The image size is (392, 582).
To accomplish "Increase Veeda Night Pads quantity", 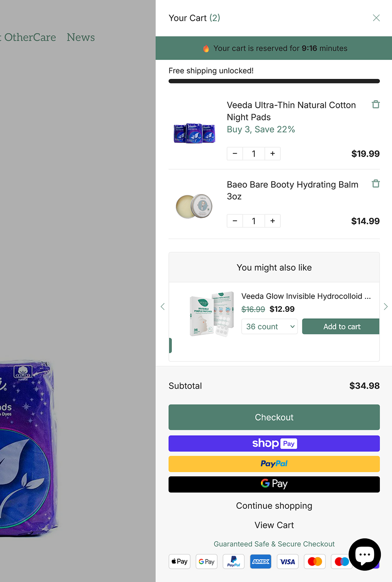I will pyautogui.click(x=273, y=154).
